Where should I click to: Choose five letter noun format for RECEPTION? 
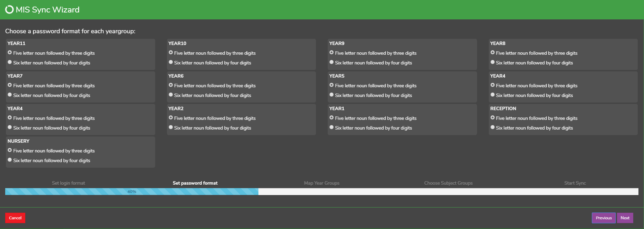[x=493, y=118]
